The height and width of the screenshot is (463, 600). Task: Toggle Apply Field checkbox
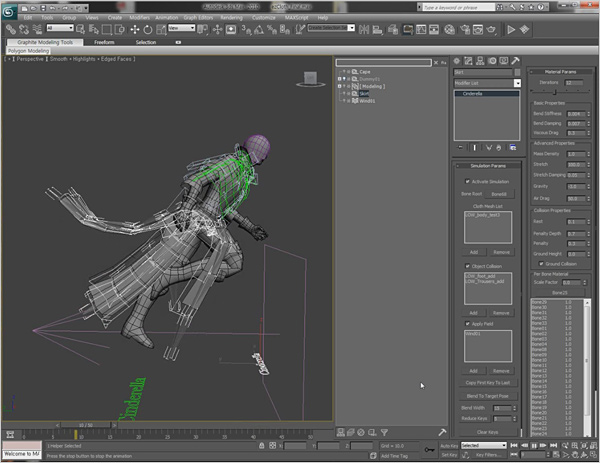pos(467,324)
